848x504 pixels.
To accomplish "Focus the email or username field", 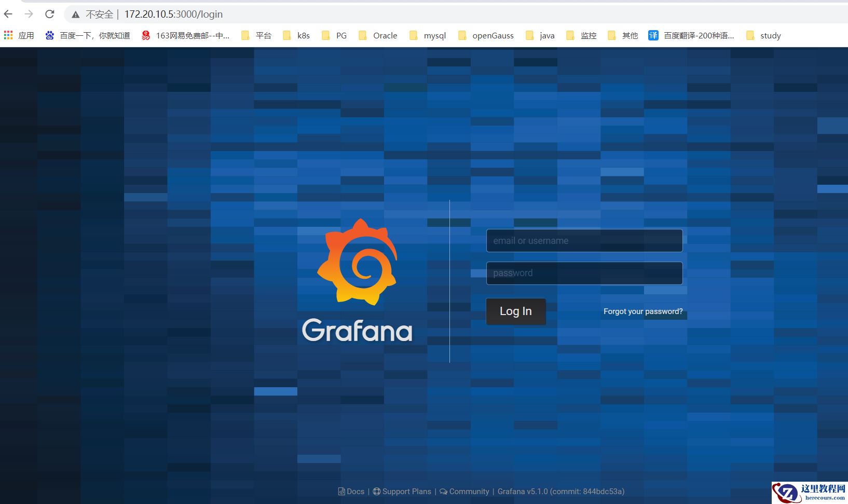I will coord(584,241).
